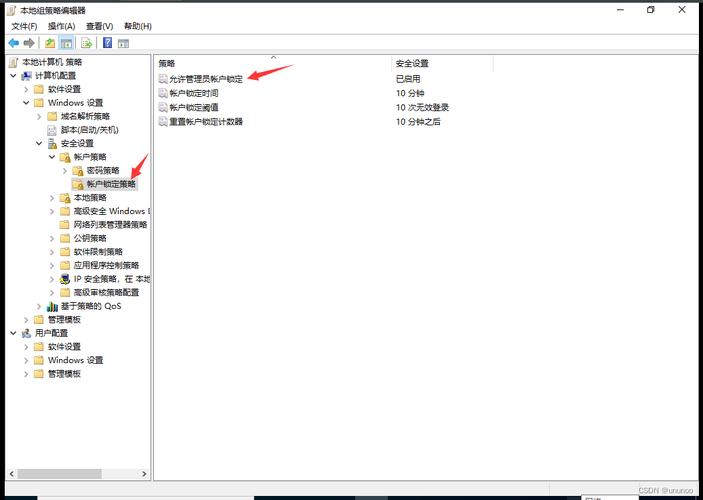Screen dimensions: 703x500
Task: Open the 文件(F) menu
Action: [x=24, y=26]
